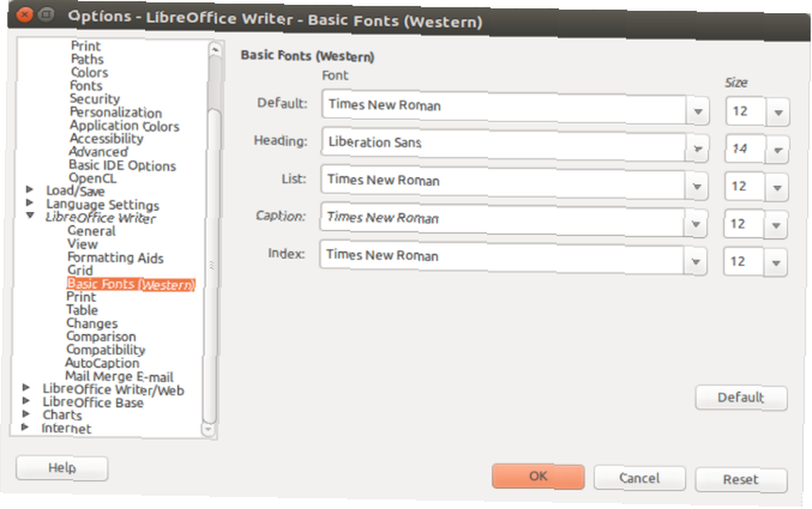Image resolution: width=812 pixels, height=509 pixels.
Task: Click in the Index font text field
Action: coord(502,257)
